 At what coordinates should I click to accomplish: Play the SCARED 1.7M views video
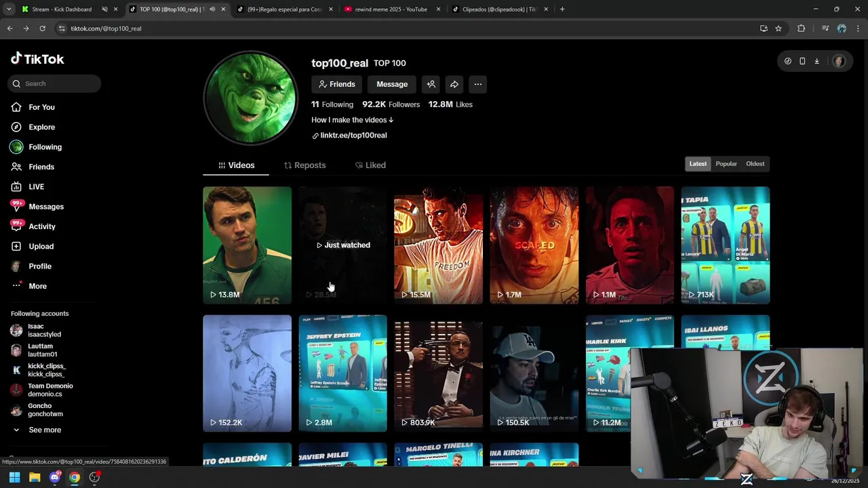(534, 245)
